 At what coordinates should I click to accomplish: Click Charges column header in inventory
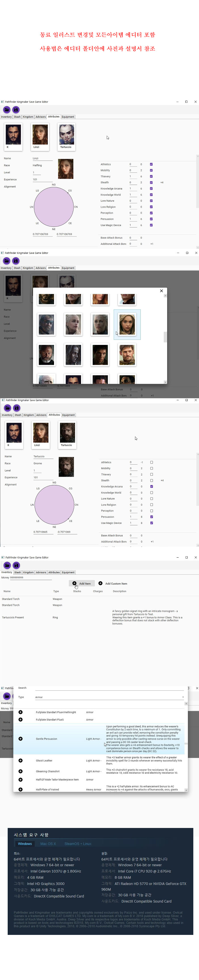98,591
